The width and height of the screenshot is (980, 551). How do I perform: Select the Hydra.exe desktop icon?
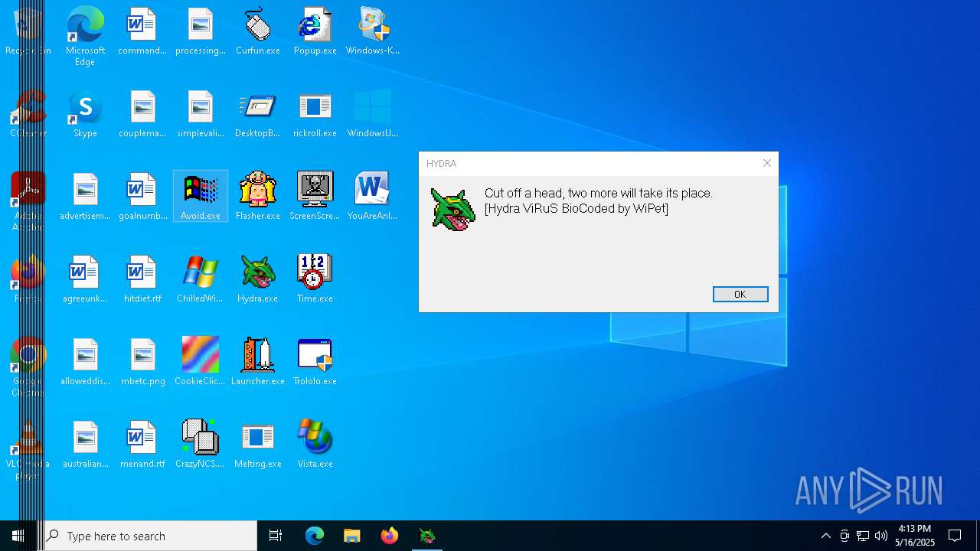pyautogui.click(x=258, y=279)
